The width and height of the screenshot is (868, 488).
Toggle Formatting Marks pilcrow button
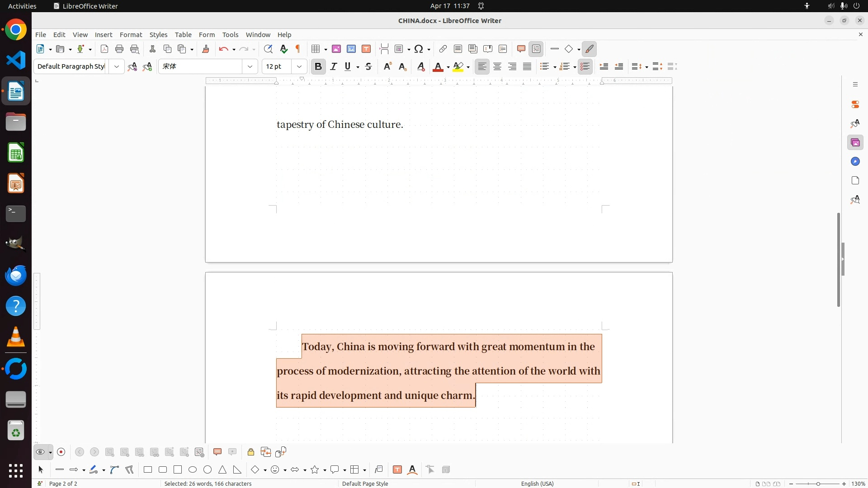[x=298, y=49]
